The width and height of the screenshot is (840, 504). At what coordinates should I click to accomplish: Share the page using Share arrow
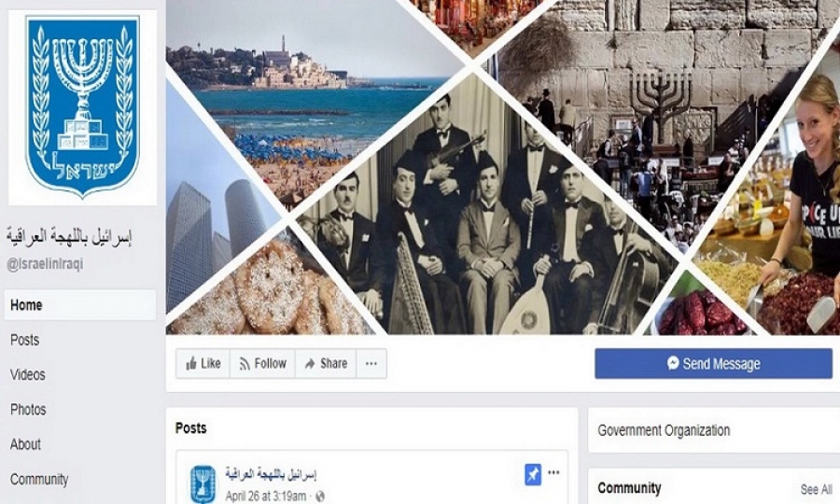click(326, 364)
